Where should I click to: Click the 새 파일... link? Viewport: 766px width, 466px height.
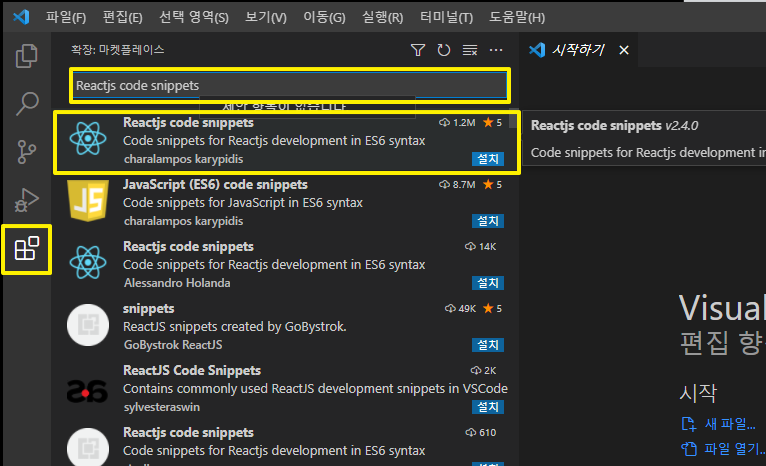730,424
